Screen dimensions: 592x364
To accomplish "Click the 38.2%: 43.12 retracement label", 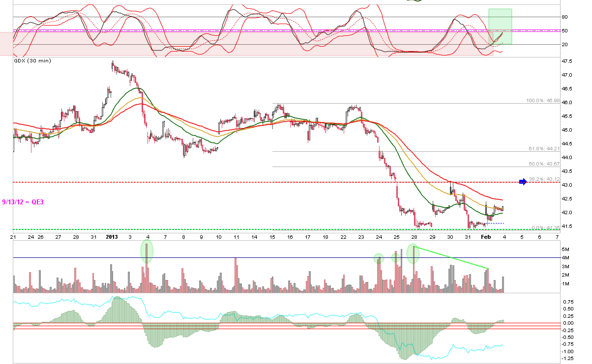I will click(544, 179).
